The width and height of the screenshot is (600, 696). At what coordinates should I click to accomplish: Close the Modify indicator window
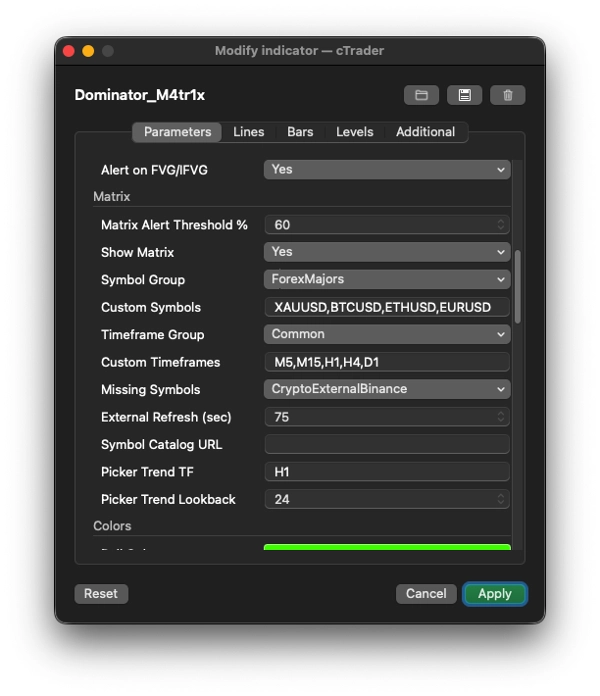(69, 51)
